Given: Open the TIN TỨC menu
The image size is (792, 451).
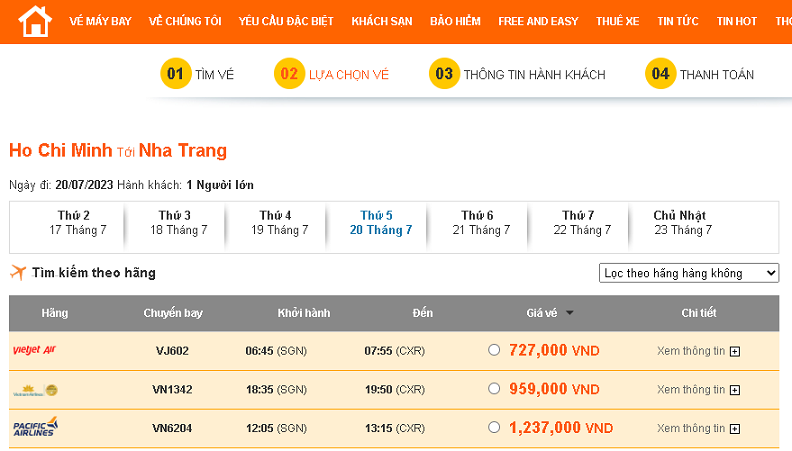Looking at the screenshot, I should click(x=677, y=21).
